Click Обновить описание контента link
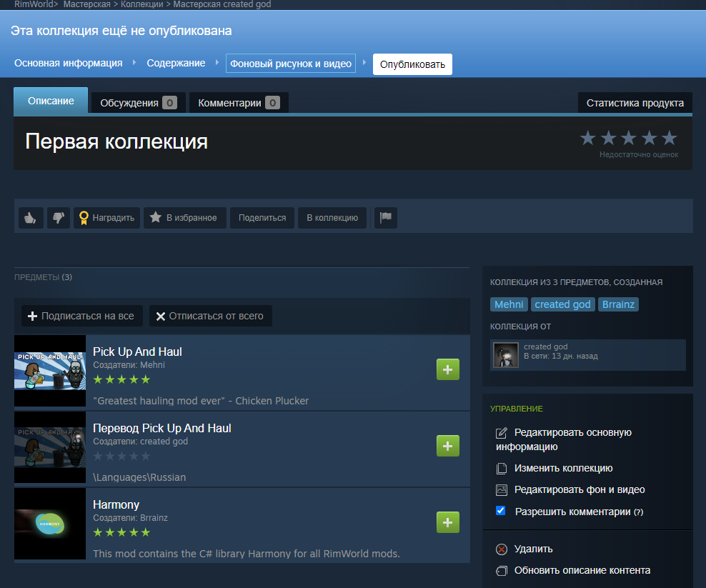The height and width of the screenshot is (588, 706). coord(582,571)
